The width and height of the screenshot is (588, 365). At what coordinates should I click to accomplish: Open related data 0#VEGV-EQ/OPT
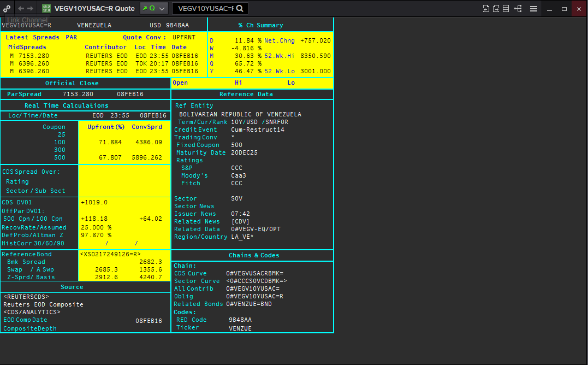pyautogui.click(x=256, y=229)
